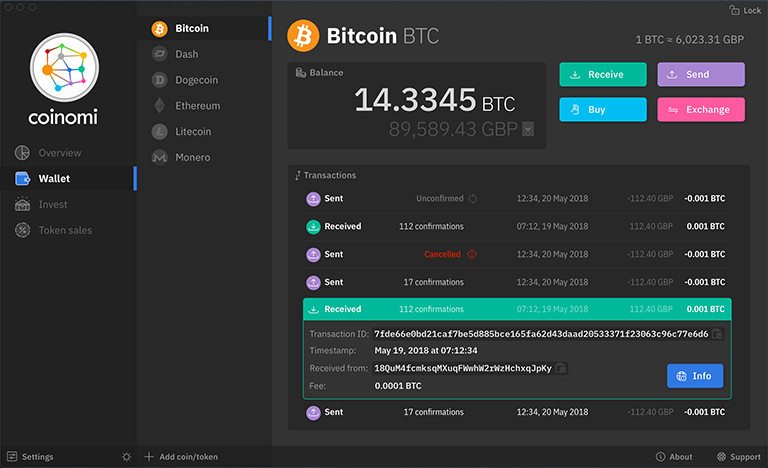The width and height of the screenshot is (768, 468).
Task: Click the Transaction ID hash text
Action: (x=541, y=334)
